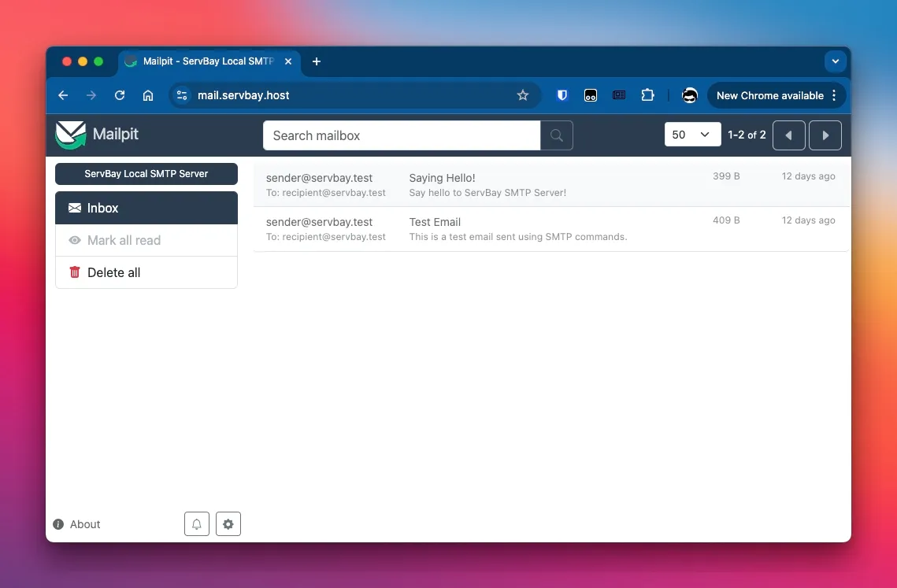Screen dimensions: 897x588
Task: Mark all messages as read
Action: pos(124,240)
